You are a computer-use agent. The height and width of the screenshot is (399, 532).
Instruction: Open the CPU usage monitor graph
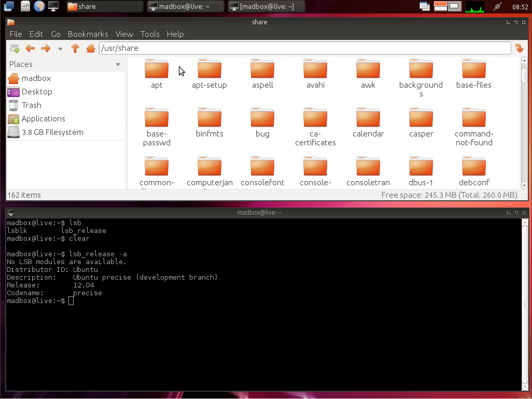click(474, 6)
